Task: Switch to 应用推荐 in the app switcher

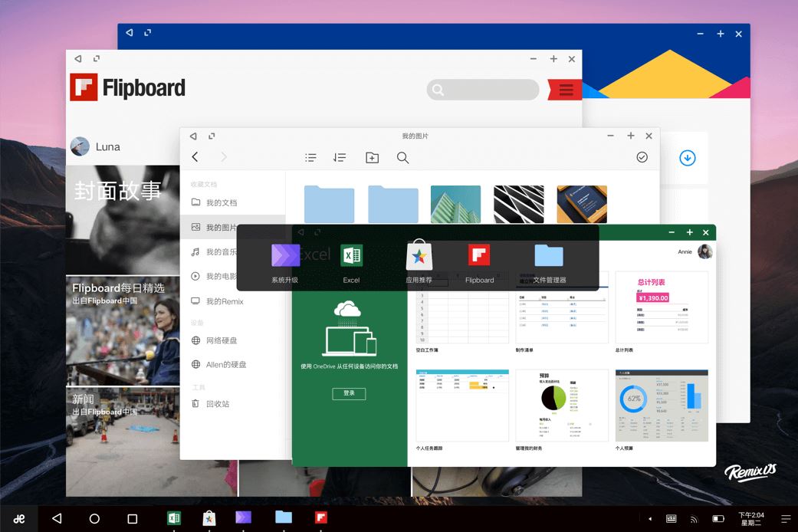Action: (x=419, y=262)
